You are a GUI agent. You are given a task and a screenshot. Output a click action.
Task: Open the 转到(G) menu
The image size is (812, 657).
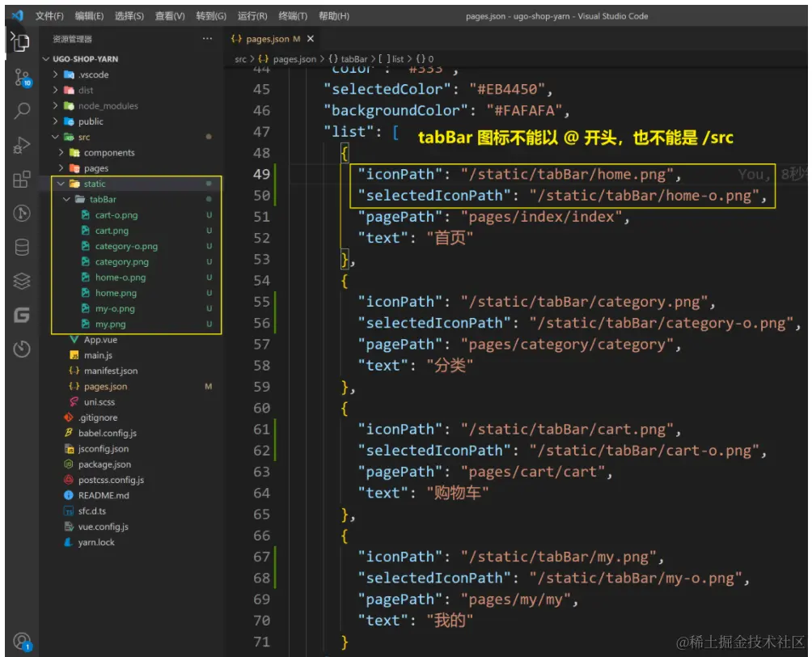click(211, 15)
